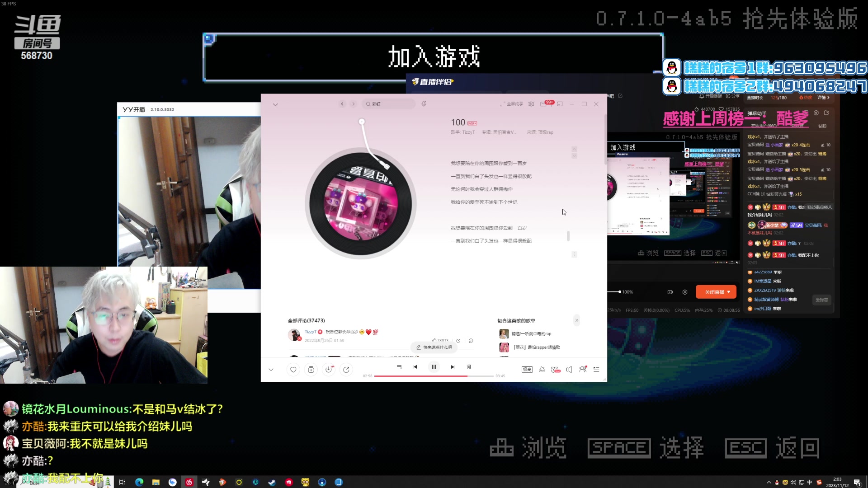Open the sound quality 极高 selector
This screenshot has width=868, height=488.
click(527, 370)
